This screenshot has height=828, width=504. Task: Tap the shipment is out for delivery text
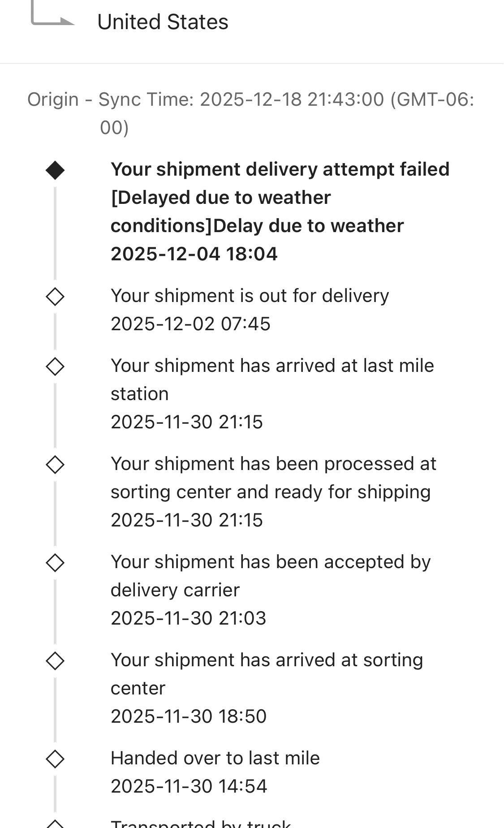coord(250,296)
